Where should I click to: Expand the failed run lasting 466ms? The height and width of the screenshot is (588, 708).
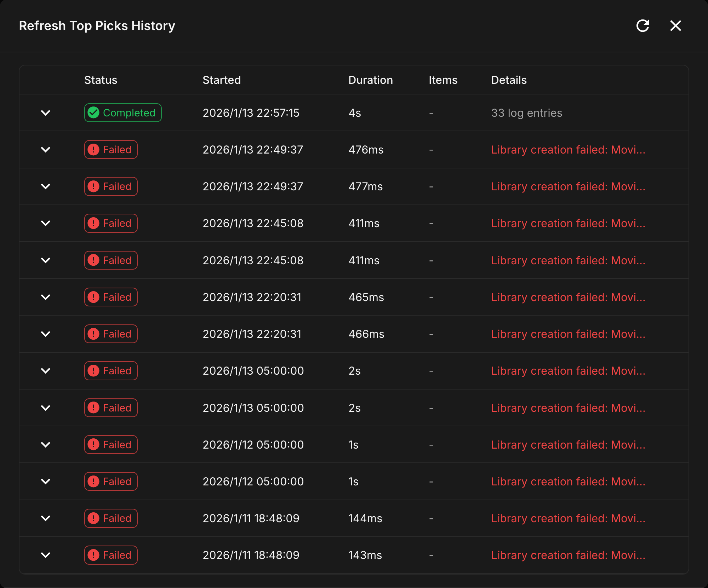46,334
